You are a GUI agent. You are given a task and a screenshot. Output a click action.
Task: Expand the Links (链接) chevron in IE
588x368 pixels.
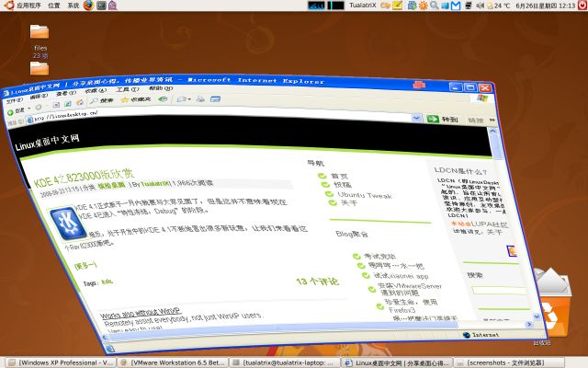coord(492,120)
